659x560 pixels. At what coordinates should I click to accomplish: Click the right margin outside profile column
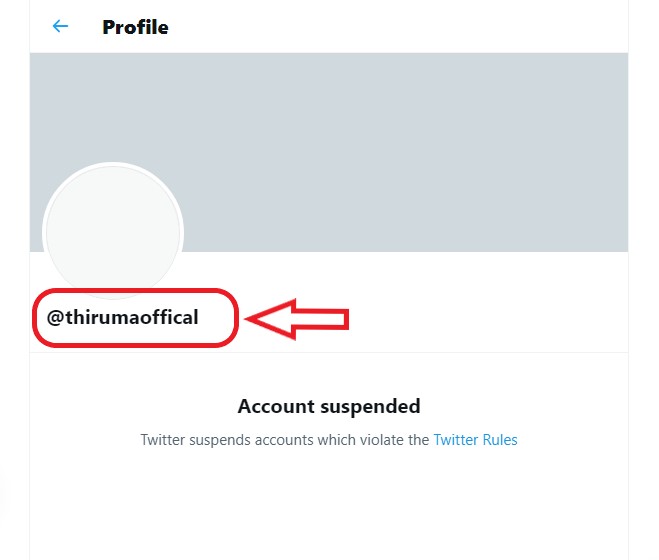(x=644, y=300)
